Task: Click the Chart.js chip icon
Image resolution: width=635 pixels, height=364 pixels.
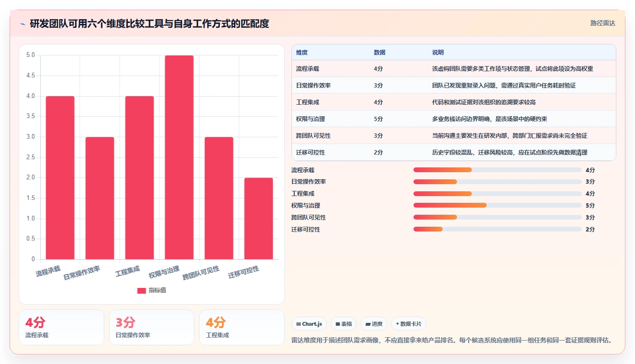Action: [x=299, y=324]
